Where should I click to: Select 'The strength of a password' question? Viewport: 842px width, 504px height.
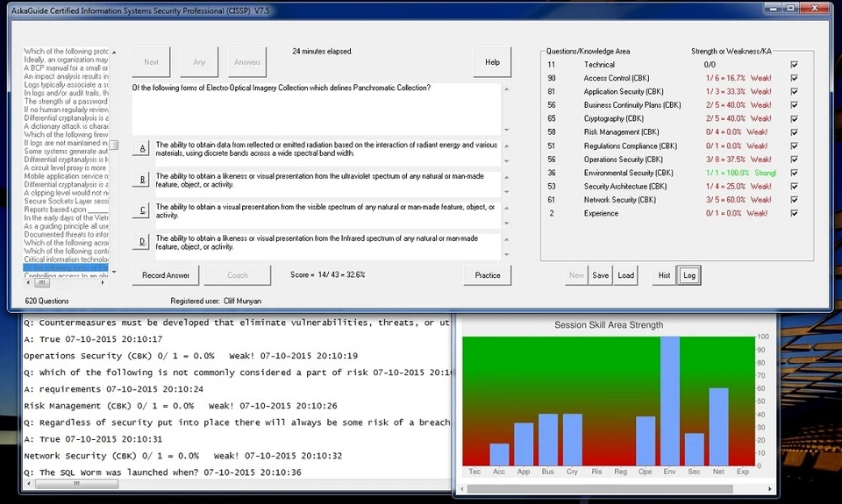(x=66, y=101)
